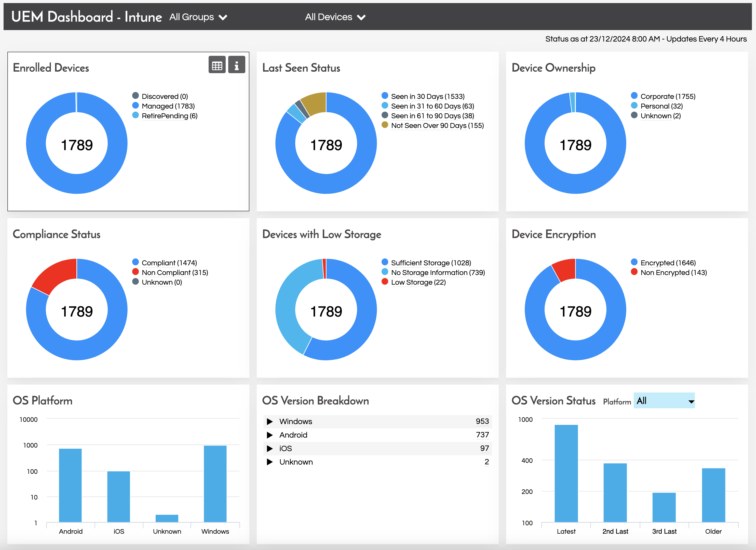Click the Windows count 953
Viewport: 756px width, 550px height.
click(482, 422)
